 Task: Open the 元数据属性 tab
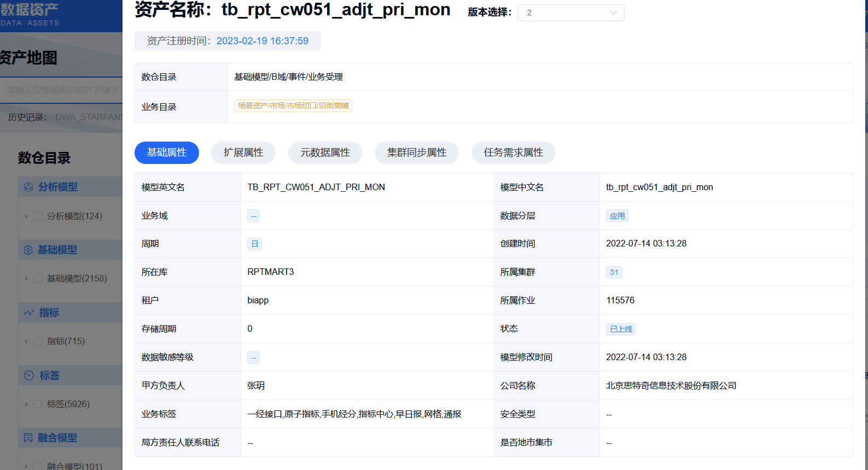[325, 152]
